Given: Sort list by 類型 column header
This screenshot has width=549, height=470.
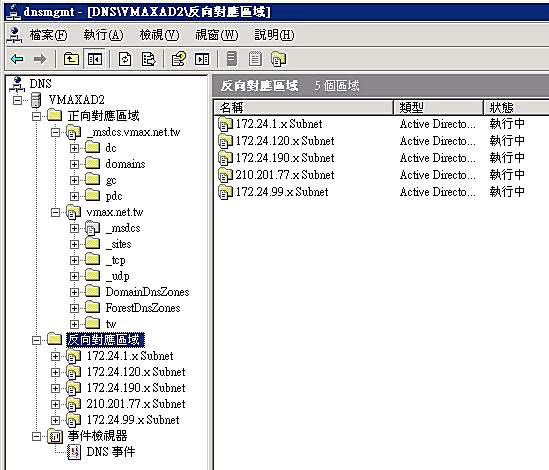Looking at the screenshot, I should [x=438, y=108].
